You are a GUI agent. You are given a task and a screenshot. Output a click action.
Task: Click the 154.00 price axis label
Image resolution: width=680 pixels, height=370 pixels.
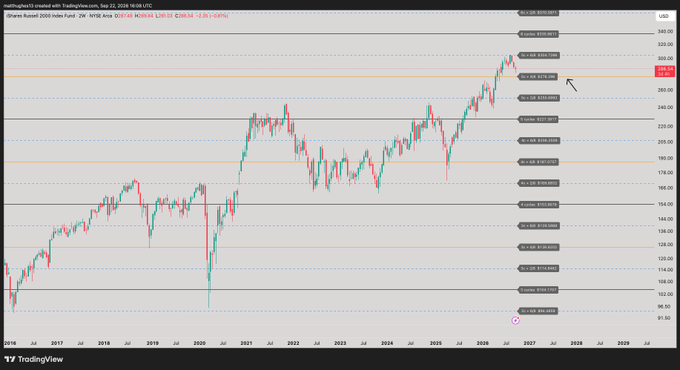click(665, 204)
